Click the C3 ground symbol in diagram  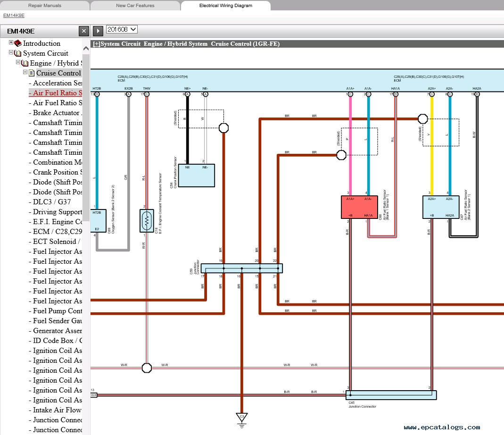click(x=241, y=418)
